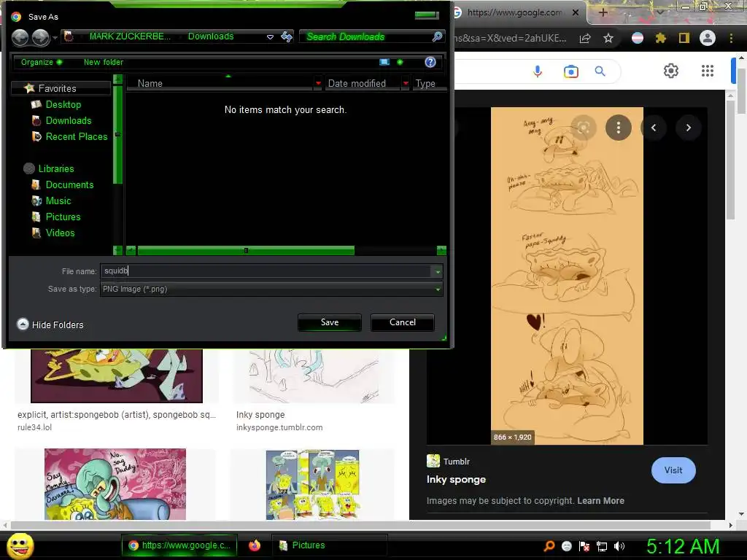Open the rule34.lol source link

point(35,427)
